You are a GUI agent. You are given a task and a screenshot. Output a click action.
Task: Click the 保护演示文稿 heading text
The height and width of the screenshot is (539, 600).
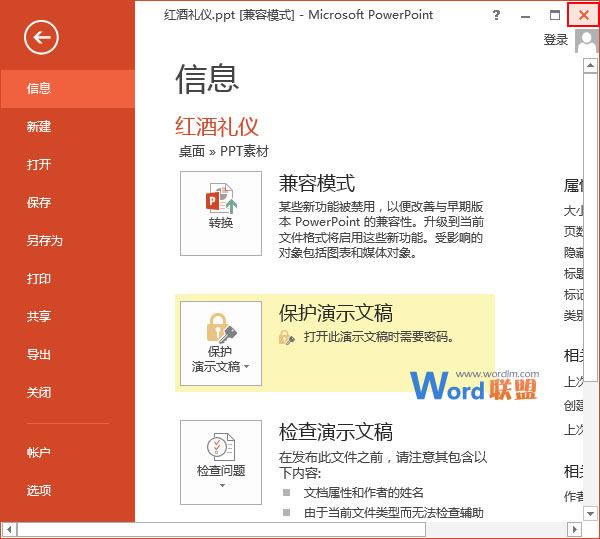(x=336, y=313)
